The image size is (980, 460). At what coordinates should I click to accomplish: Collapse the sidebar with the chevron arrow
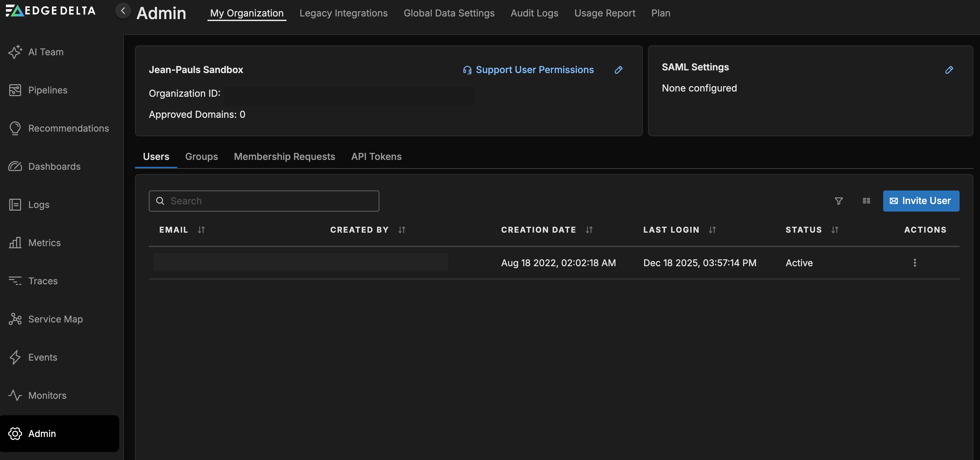[x=122, y=11]
